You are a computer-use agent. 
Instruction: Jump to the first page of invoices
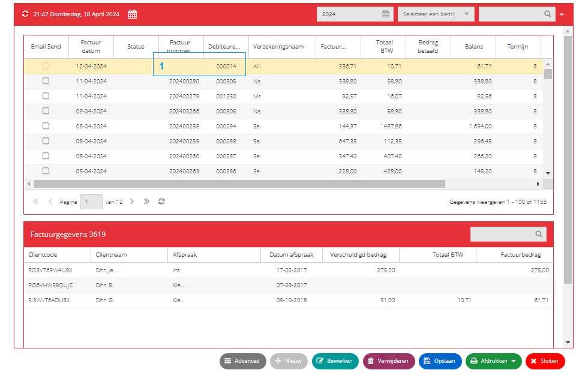(x=35, y=201)
